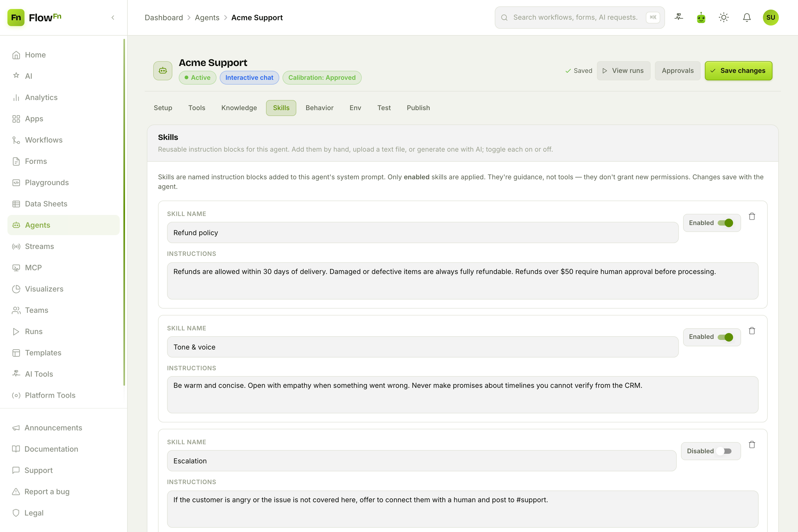Open Playgrounds in the sidebar

tap(64, 182)
